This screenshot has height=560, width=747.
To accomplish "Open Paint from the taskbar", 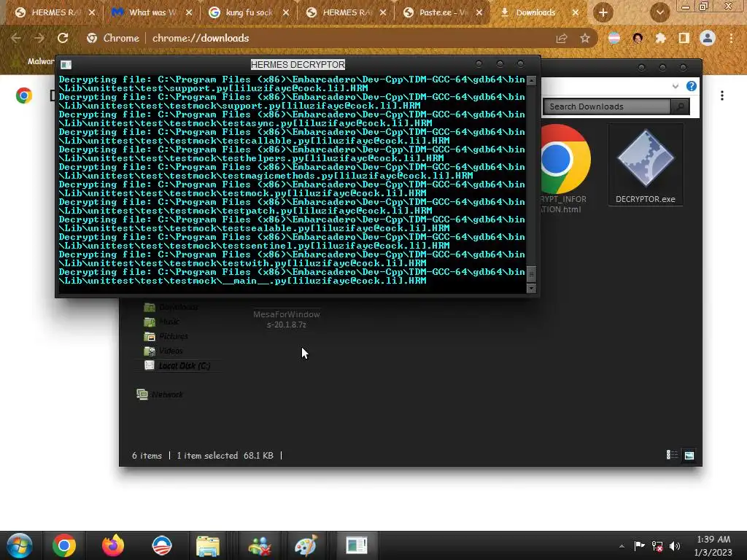I will click(306, 545).
